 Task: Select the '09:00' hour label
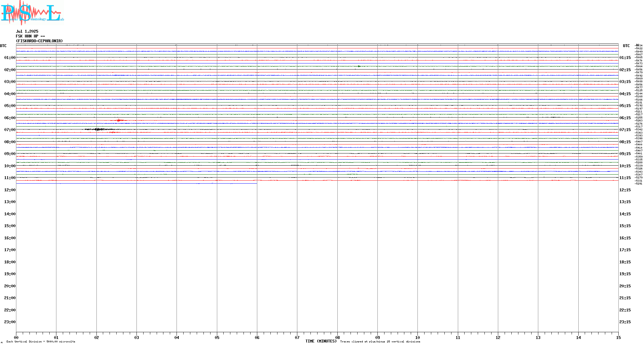point(10,154)
